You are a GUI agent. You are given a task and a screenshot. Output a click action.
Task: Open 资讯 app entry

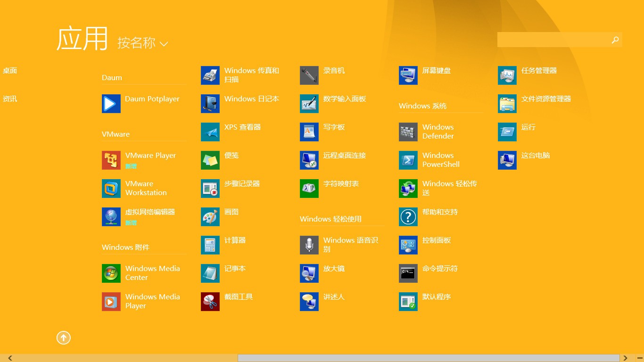tap(10, 99)
